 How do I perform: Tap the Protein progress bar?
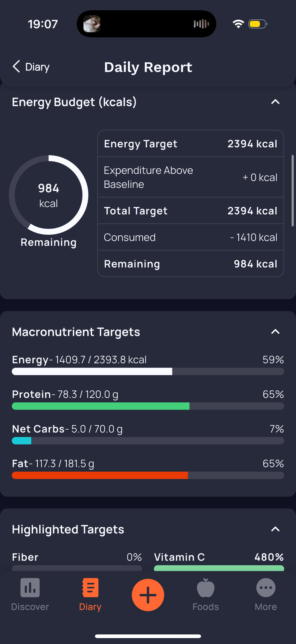(148, 406)
